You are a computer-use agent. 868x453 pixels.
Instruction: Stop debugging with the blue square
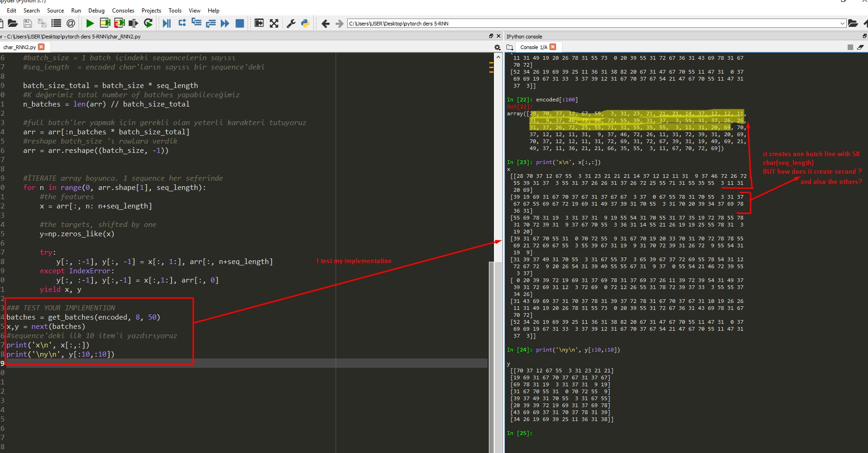click(240, 23)
